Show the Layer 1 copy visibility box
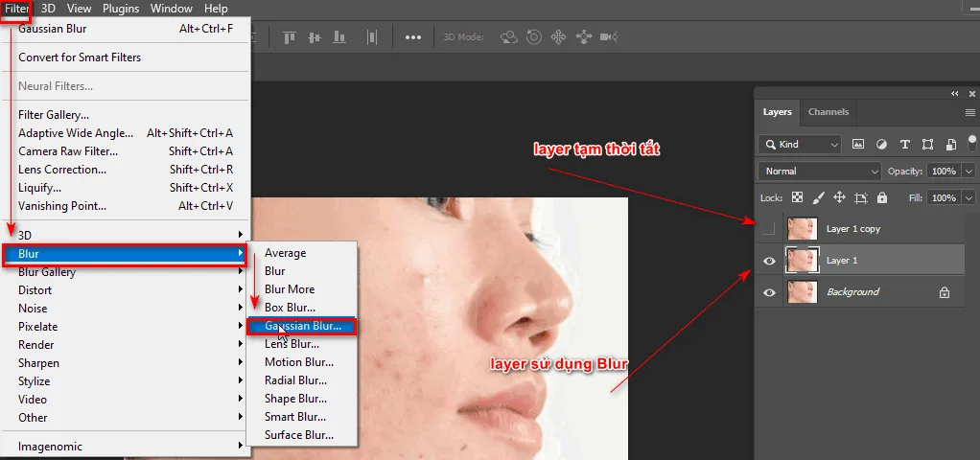The width and height of the screenshot is (980, 460). [769, 229]
